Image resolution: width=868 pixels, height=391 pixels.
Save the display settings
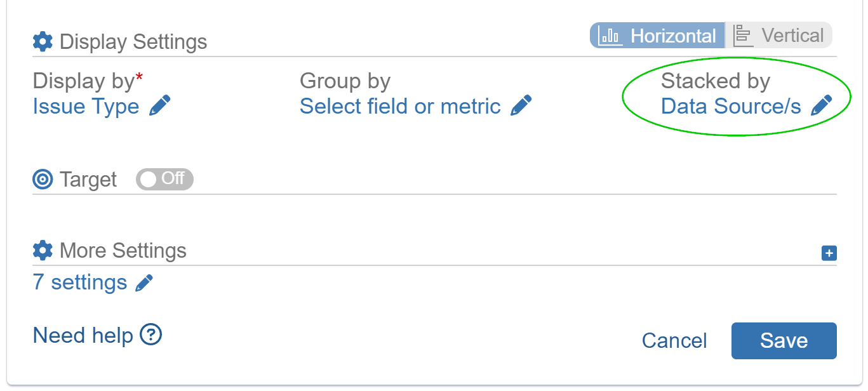[x=784, y=341]
